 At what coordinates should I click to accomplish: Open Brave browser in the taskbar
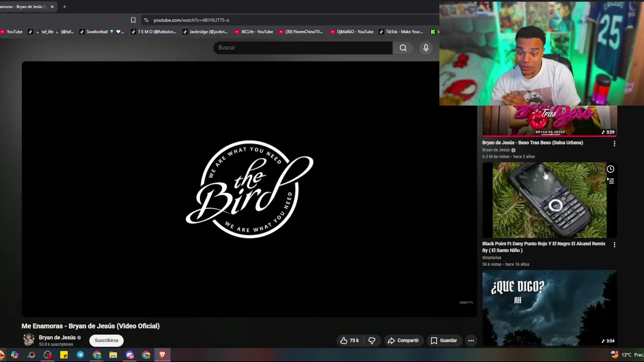162,355
